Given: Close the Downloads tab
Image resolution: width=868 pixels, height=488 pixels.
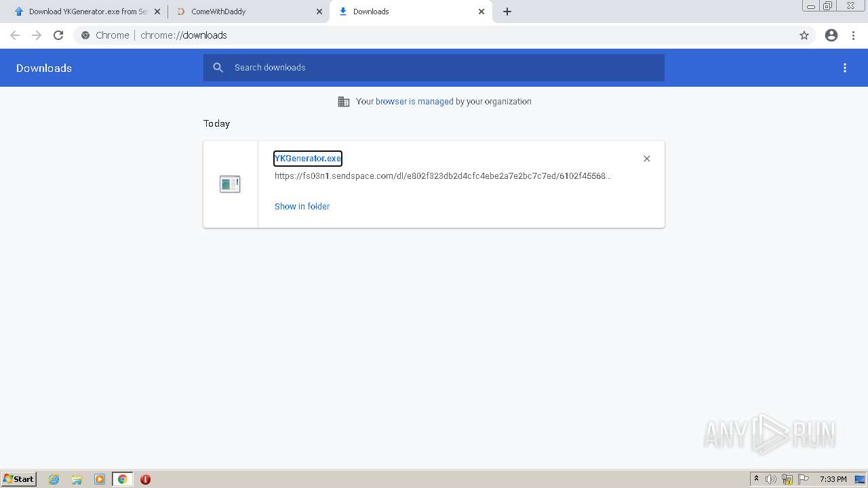Looking at the screenshot, I should tap(481, 12).
